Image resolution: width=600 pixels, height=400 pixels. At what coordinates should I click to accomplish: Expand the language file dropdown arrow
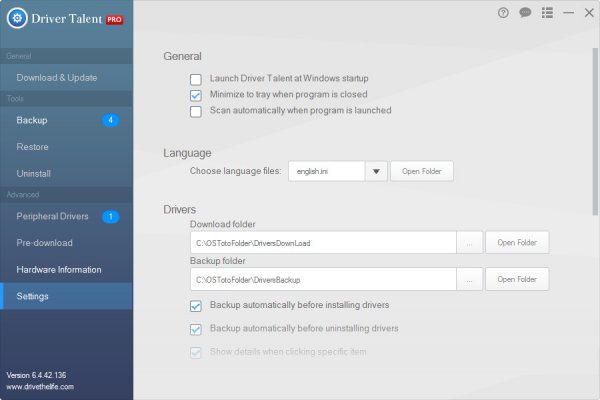click(x=376, y=171)
